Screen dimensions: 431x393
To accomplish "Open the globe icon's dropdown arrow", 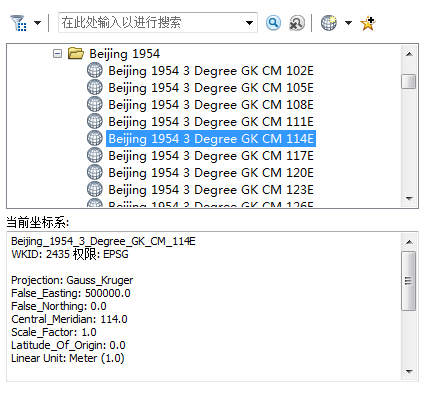I will [348, 23].
